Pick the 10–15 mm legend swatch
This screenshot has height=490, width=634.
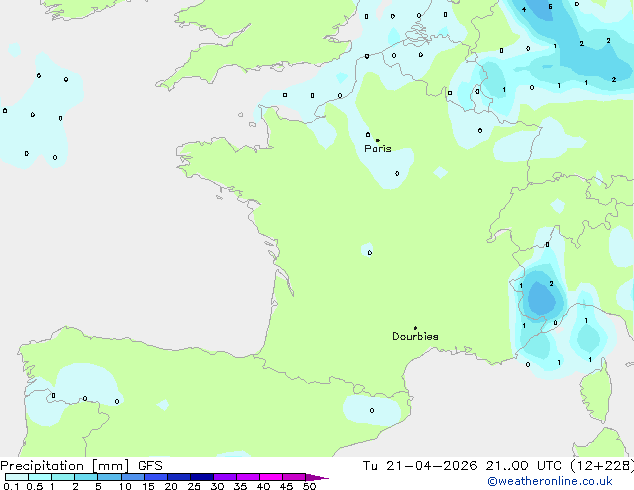(x=133, y=477)
